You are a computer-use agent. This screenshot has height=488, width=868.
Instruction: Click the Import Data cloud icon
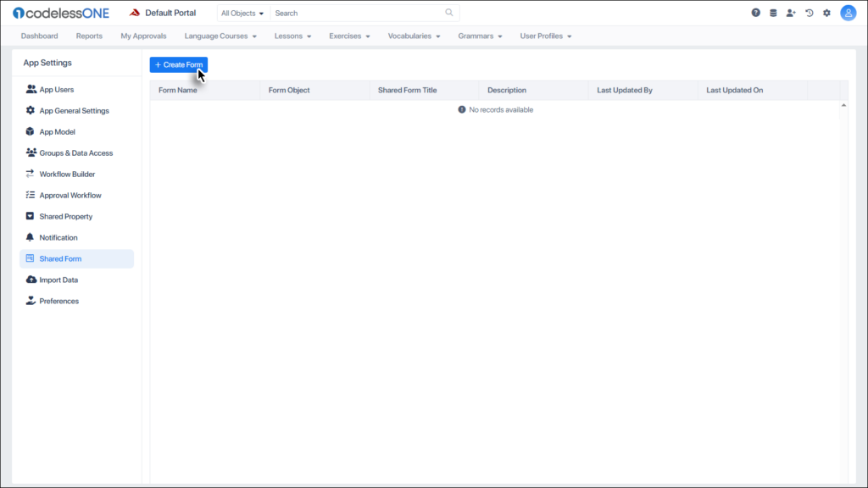pyautogui.click(x=31, y=280)
